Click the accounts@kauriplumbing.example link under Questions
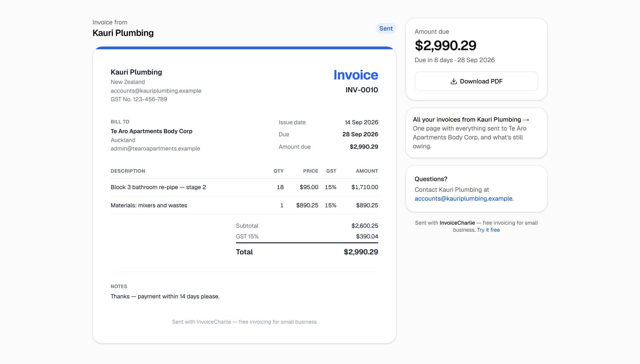 pos(464,199)
